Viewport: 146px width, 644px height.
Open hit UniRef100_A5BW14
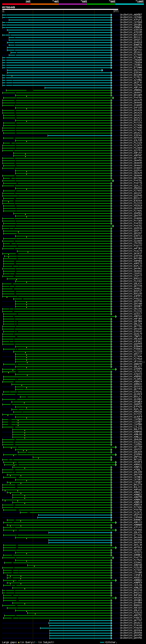131,27
